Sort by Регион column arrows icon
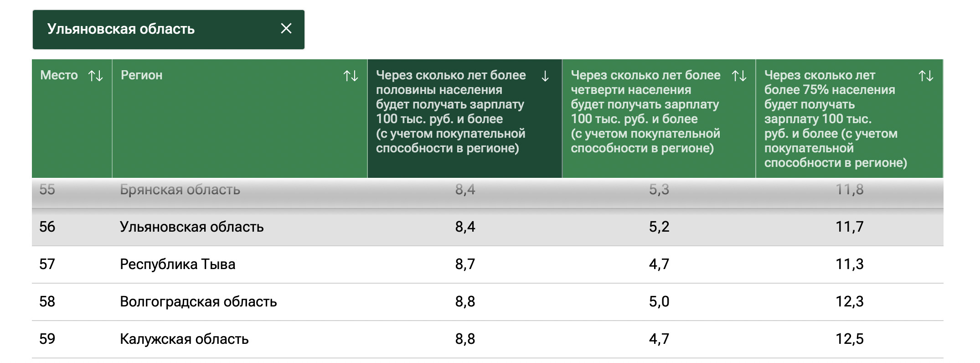This screenshot has height=363, width=980. pyautogui.click(x=351, y=76)
